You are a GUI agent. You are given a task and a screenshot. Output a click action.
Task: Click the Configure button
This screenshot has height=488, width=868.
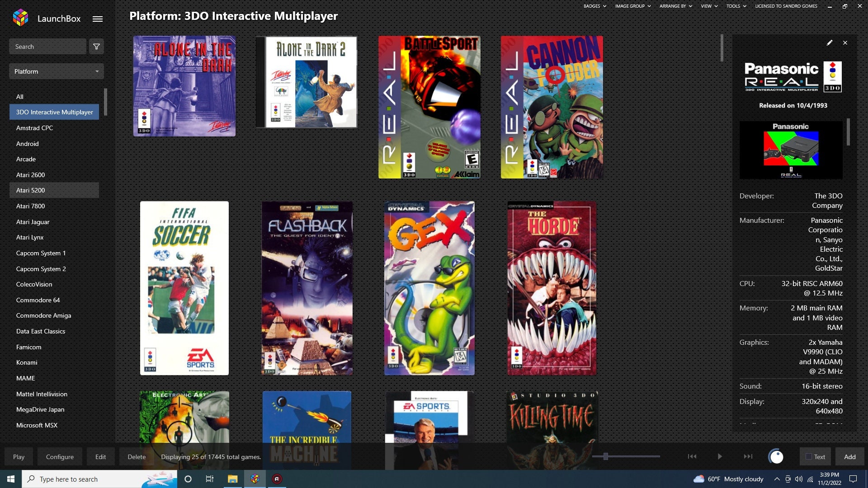point(60,457)
